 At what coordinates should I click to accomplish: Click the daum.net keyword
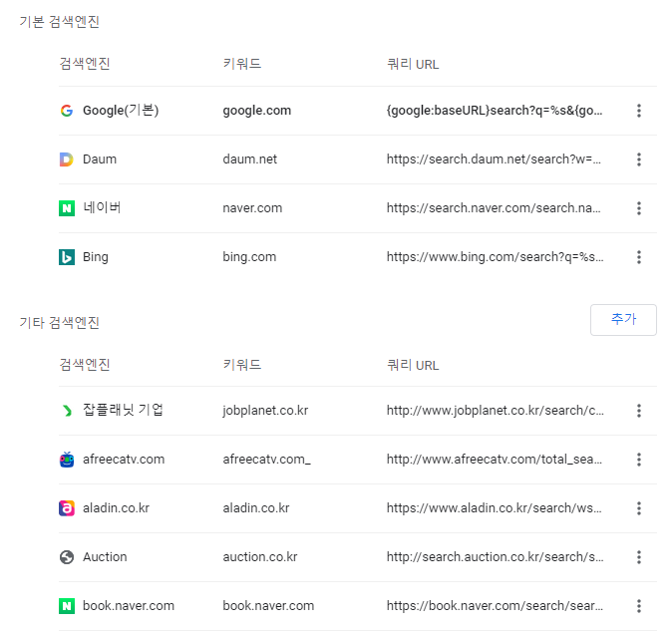pos(250,159)
